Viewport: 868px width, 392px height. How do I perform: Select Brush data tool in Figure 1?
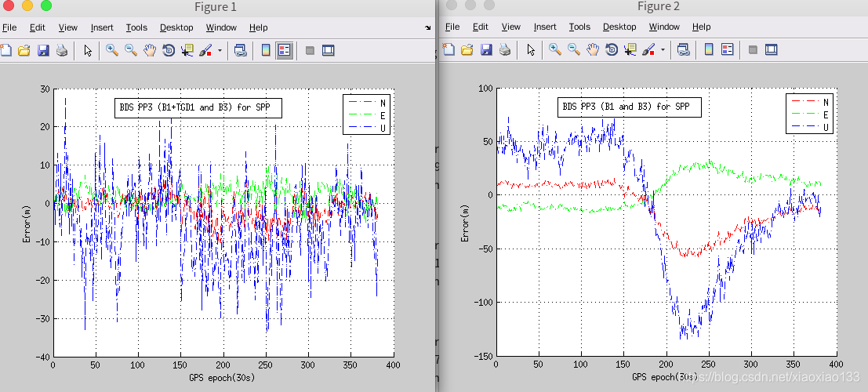(x=205, y=50)
